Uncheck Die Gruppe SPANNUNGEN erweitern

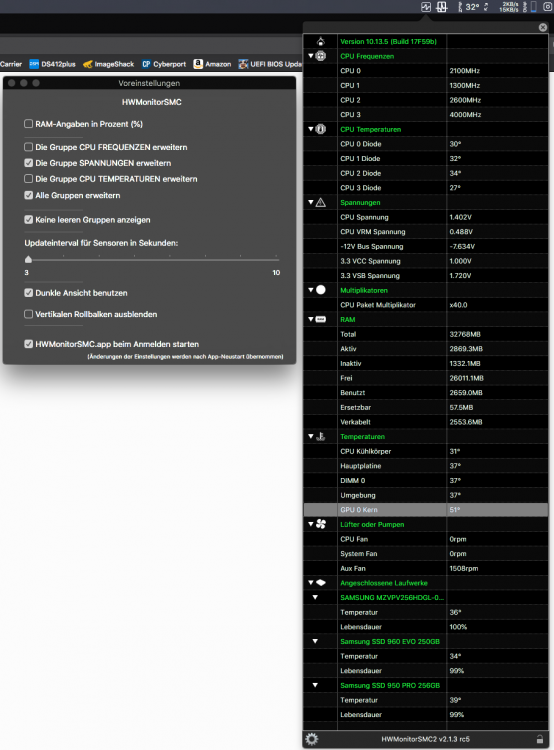click(x=29, y=163)
